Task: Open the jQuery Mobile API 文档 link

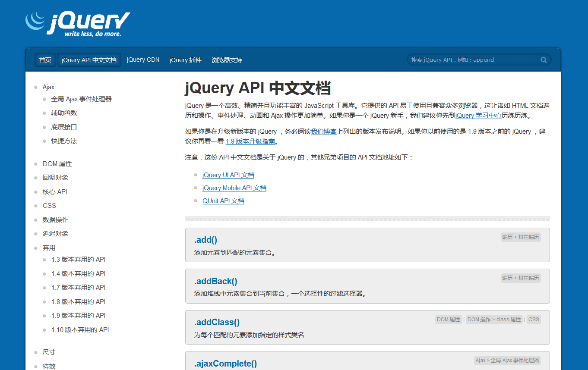Action: [234, 188]
